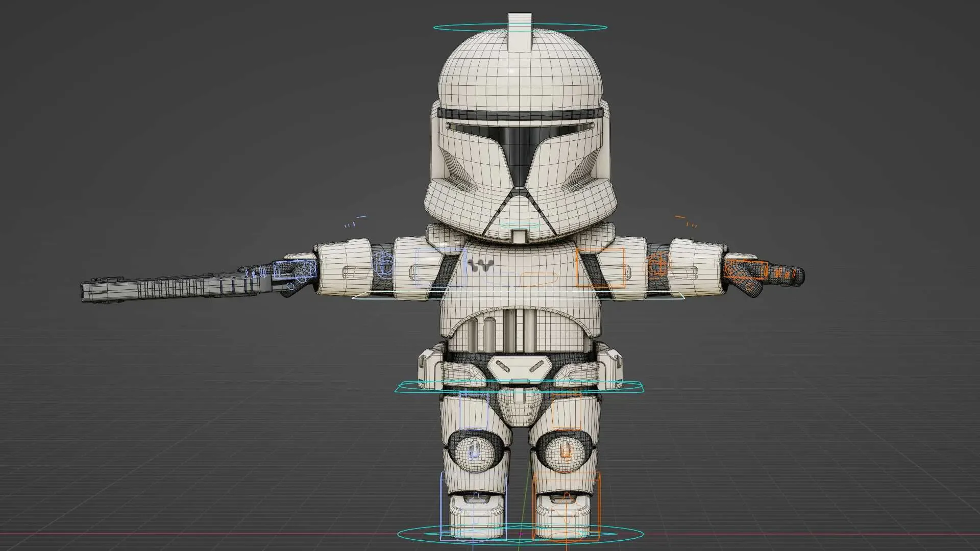This screenshot has width=980, height=551.
Task: Select the orange hand control box
Action: click(746, 269)
